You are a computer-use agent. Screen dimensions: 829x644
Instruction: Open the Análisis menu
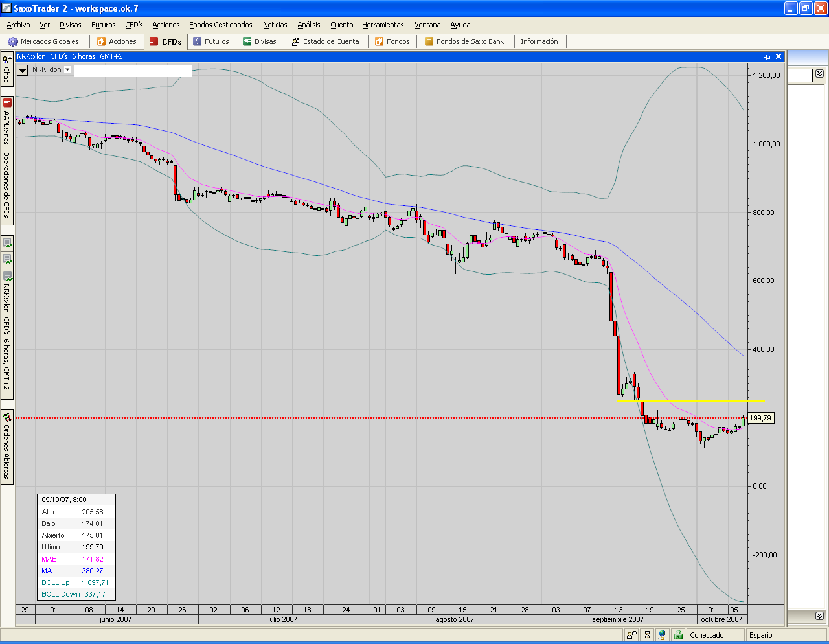308,25
